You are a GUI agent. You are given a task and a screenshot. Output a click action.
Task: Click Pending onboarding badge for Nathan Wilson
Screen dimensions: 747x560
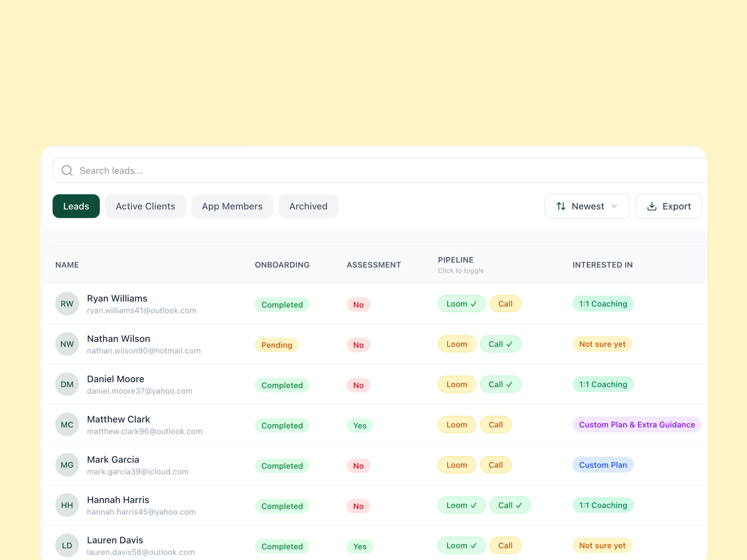(277, 345)
